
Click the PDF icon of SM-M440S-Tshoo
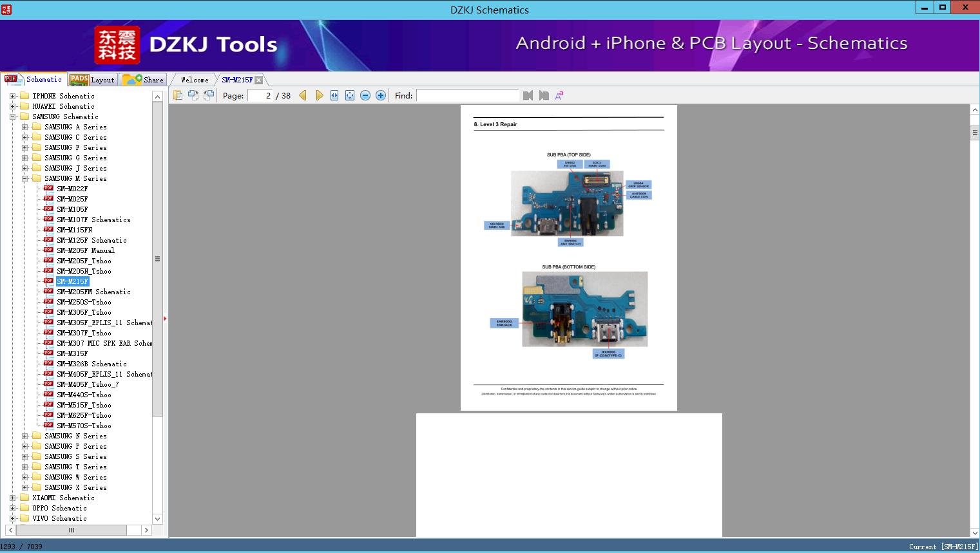pyautogui.click(x=48, y=394)
